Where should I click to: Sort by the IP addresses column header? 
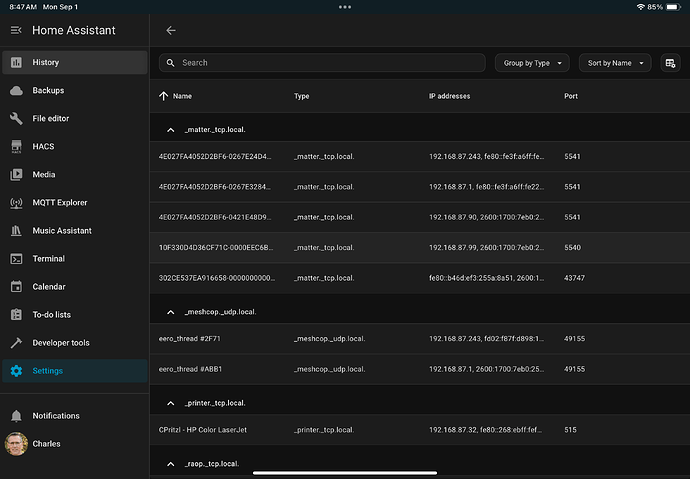[449, 96]
